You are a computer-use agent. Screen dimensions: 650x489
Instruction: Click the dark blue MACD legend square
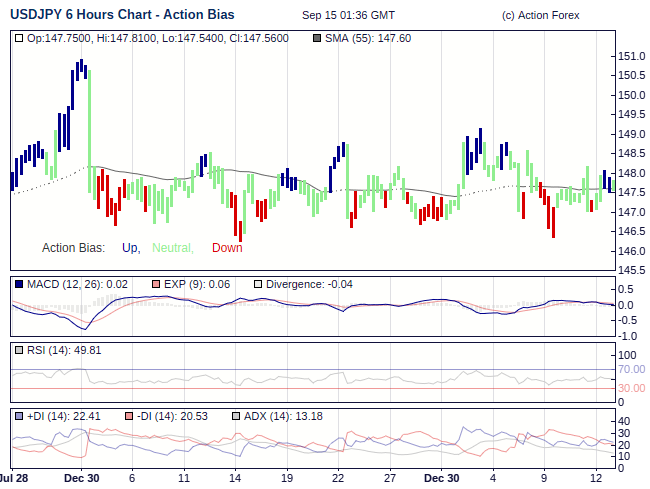tap(20, 285)
